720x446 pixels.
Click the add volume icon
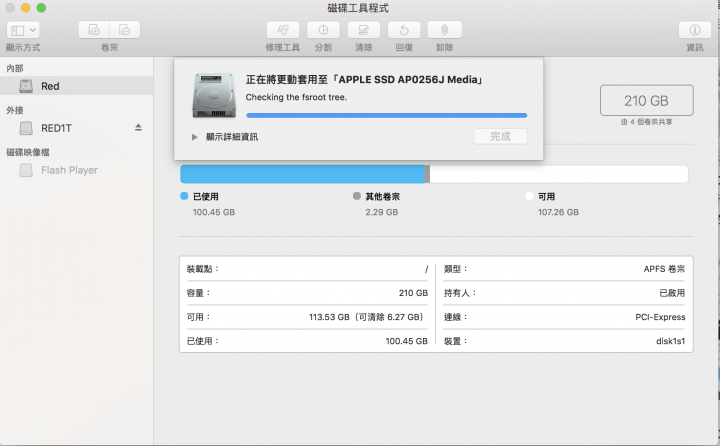pyautogui.click(x=94, y=30)
